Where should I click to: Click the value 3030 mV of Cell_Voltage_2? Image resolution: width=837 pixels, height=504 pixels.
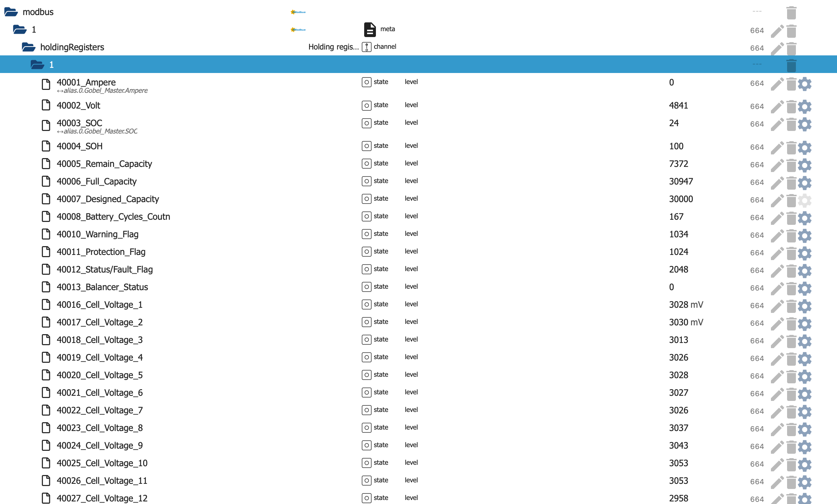pyautogui.click(x=686, y=322)
